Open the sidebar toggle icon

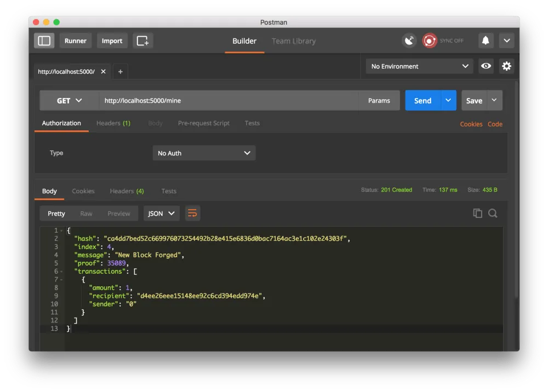(44, 40)
